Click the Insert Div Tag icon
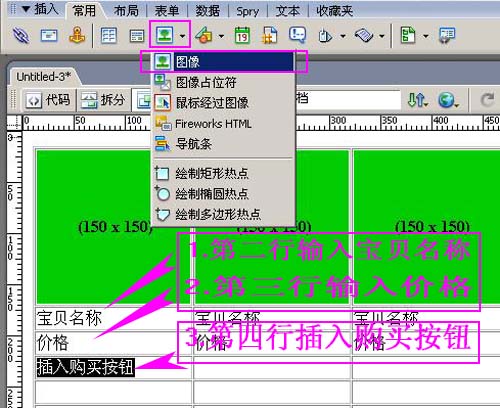The height and width of the screenshot is (408, 500). [137, 36]
